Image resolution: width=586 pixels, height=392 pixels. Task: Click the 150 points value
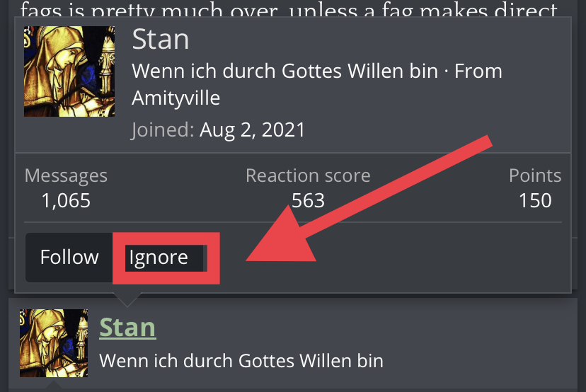pos(535,201)
